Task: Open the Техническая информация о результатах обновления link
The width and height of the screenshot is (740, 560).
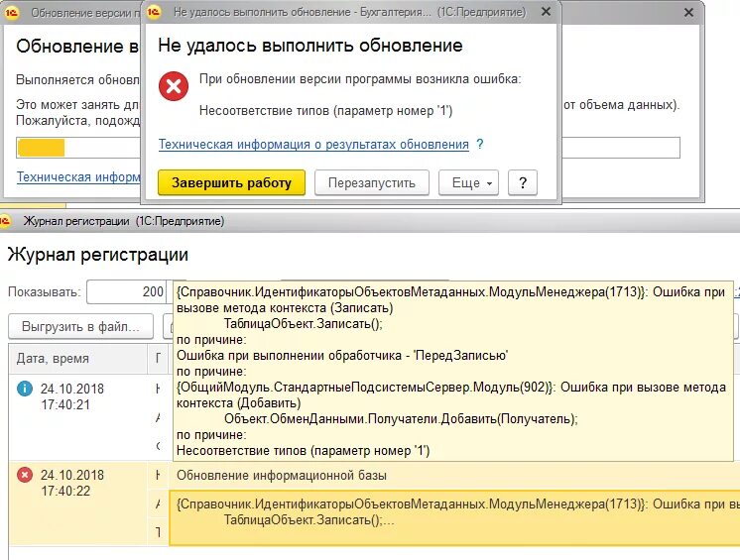Action: (x=313, y=144)
